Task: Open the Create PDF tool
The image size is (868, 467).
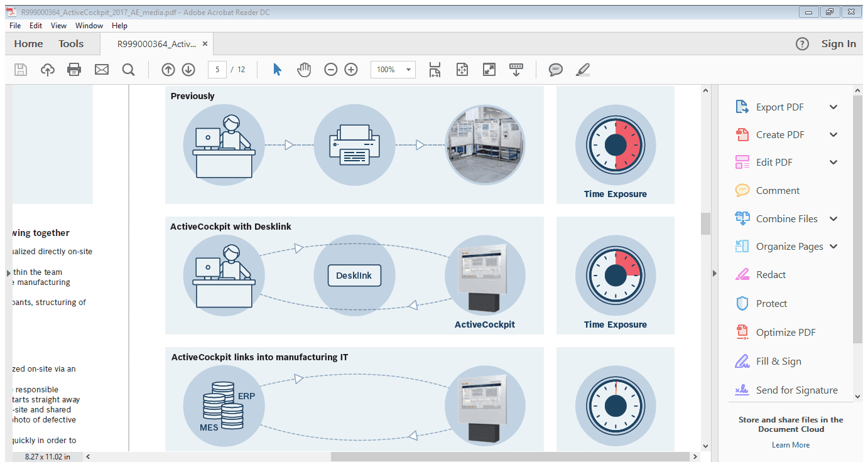Action: pos(779,134)
